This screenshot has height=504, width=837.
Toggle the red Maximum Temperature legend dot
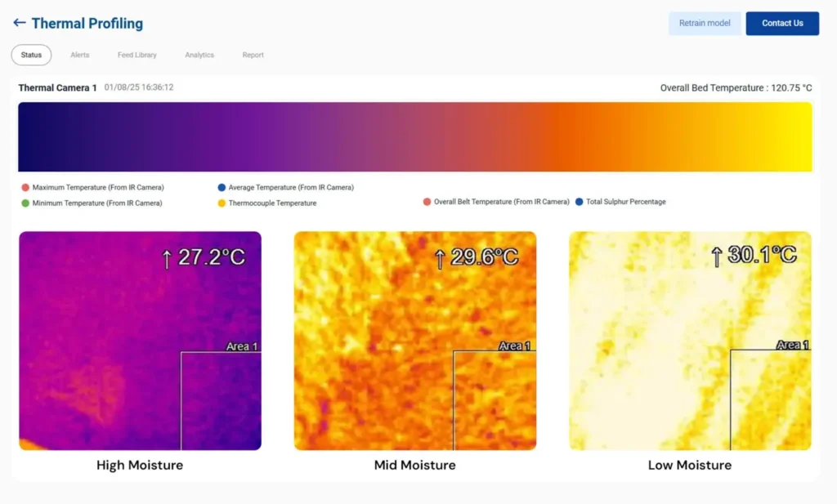[25, 188]
